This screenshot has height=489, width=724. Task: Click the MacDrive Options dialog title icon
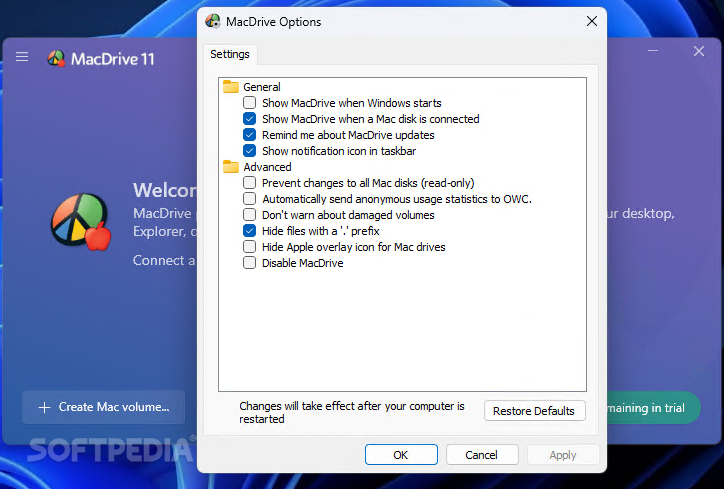213,21
